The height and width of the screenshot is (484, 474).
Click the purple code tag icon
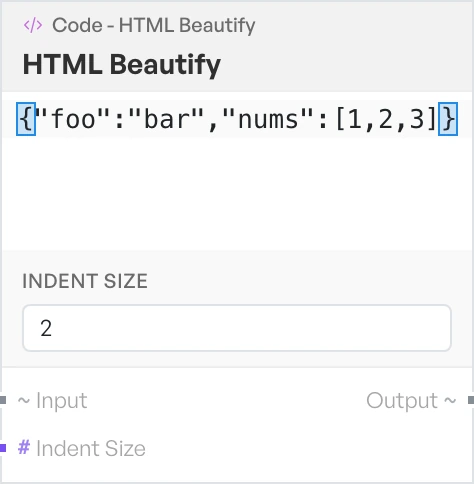33,26
